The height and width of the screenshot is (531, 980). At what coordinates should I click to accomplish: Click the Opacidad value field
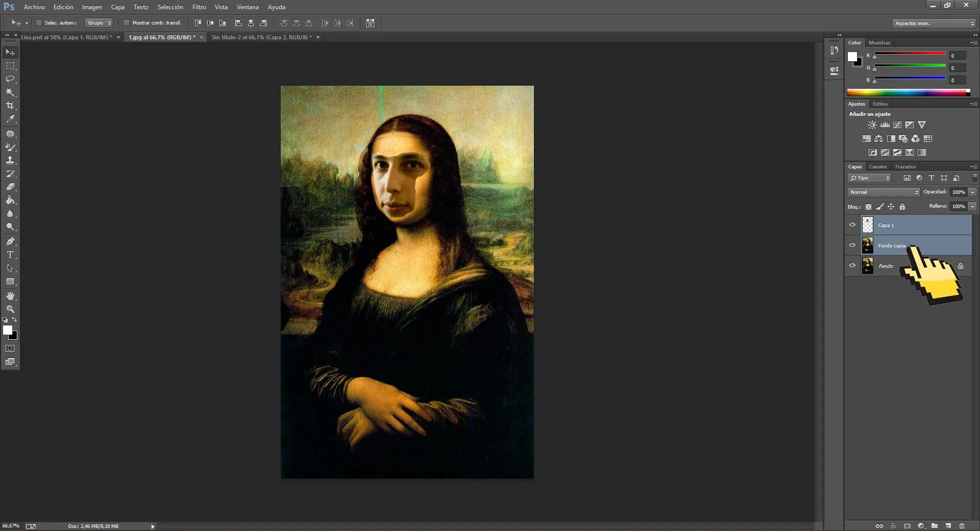click(x=959, y=192)
